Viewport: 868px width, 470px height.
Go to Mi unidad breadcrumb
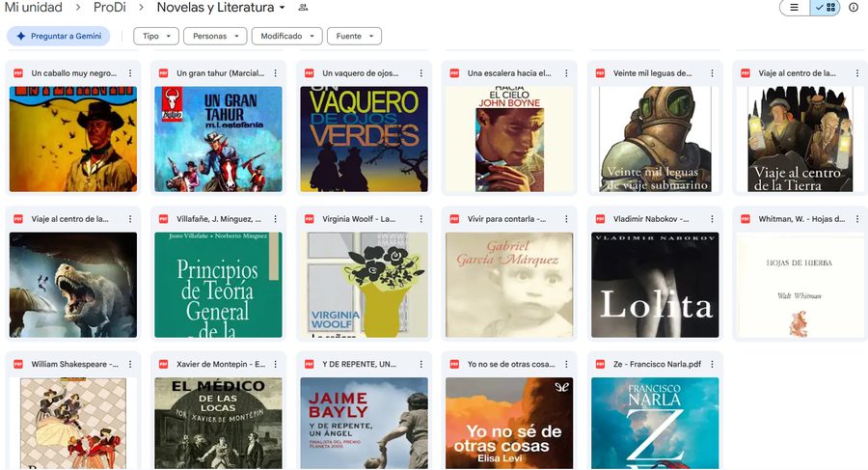tap(33, 7)
